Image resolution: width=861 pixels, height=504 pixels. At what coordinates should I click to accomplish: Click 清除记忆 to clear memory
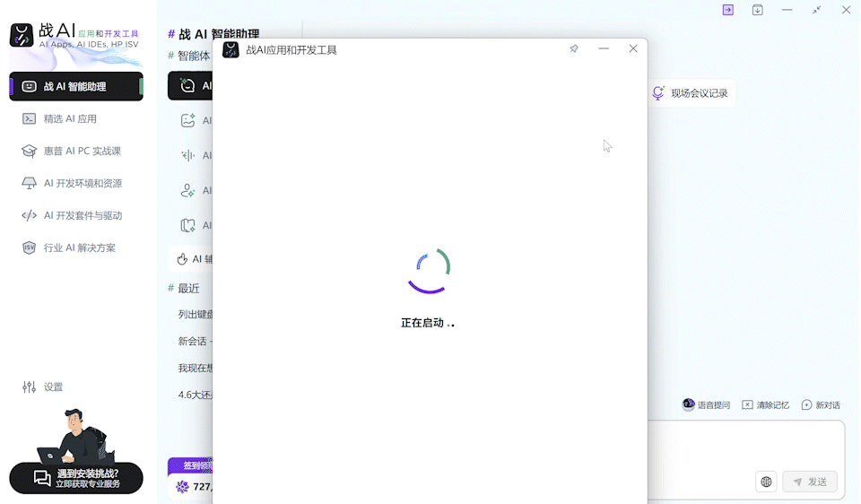(x=765, y=405)
